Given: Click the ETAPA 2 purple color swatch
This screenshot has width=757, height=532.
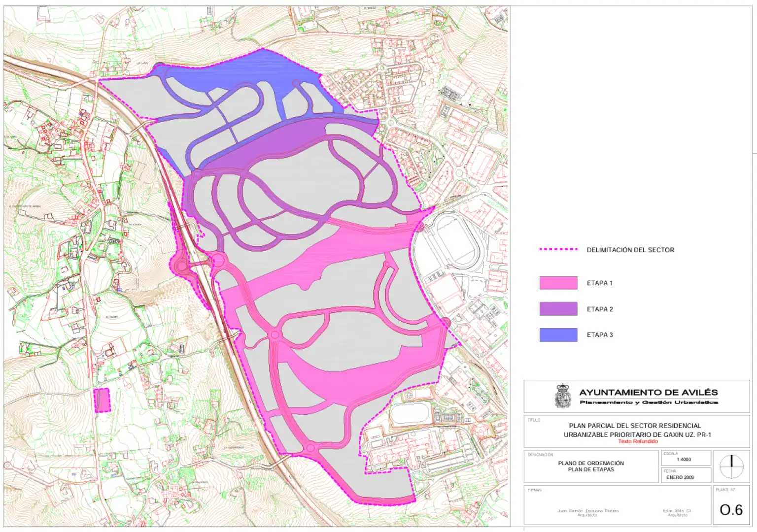Looking at the screenshot, I should [558, 309].
